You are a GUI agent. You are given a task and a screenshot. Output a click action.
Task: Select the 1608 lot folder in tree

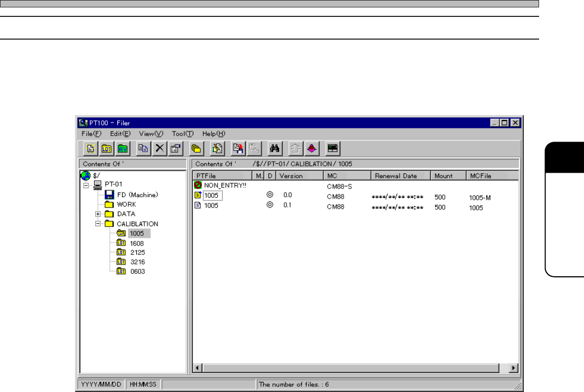pos(136,243)
